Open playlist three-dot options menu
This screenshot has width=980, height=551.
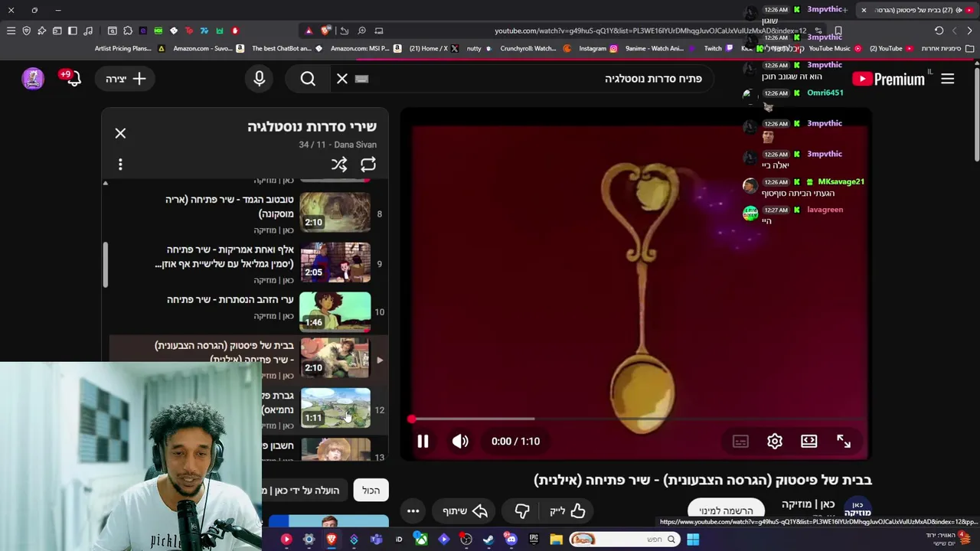(120, 165)
